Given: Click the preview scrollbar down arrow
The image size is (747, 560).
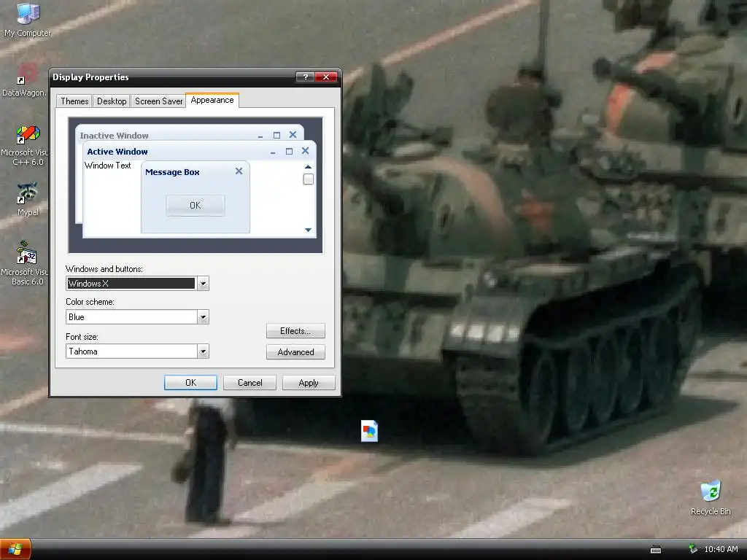Looking at the screenshot, I should (x=309, y=230).
